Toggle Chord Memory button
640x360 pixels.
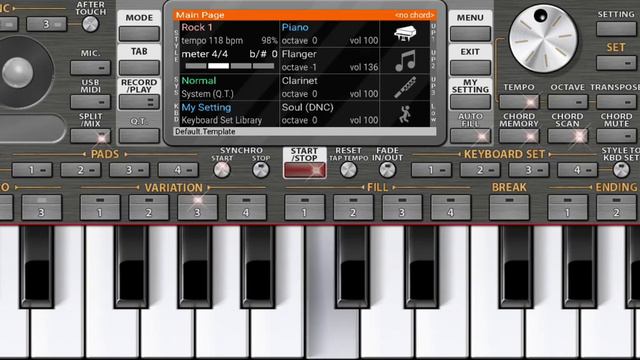pyautogui.click(x=519, y=136)
